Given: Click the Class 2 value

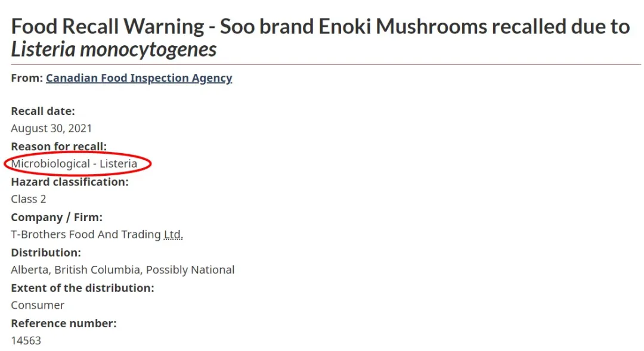Looking at the screenshot, I should (x=29, y=199).
